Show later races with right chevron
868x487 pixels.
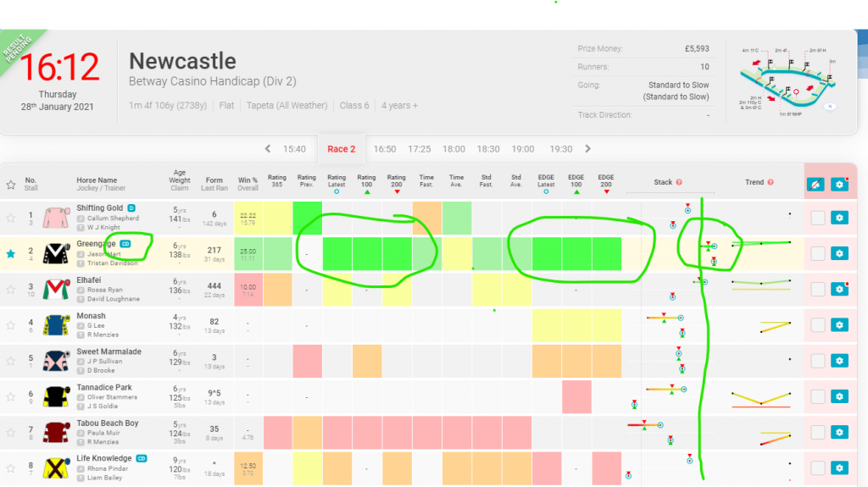[586, 149]
